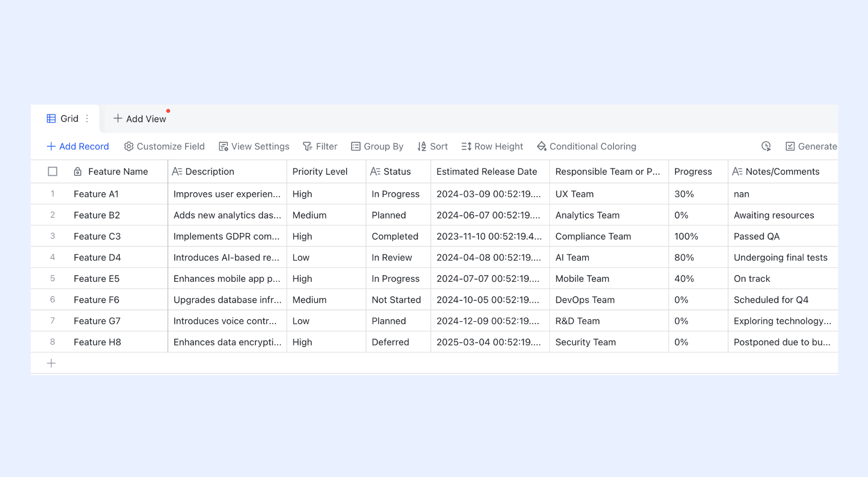868x477 pixels.
Task: Click the Generate button
Action: point(811,146)
